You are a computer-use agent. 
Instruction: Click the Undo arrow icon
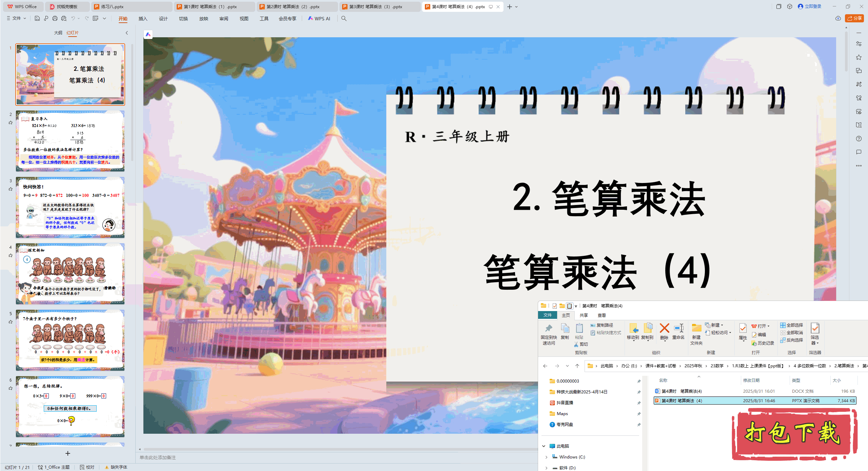click(x=73, y=18)
